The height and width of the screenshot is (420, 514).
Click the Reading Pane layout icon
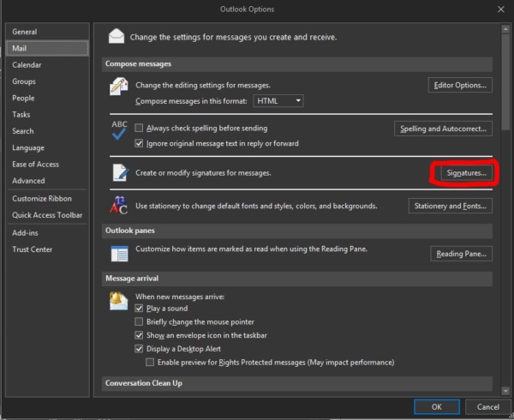[119, 254]
